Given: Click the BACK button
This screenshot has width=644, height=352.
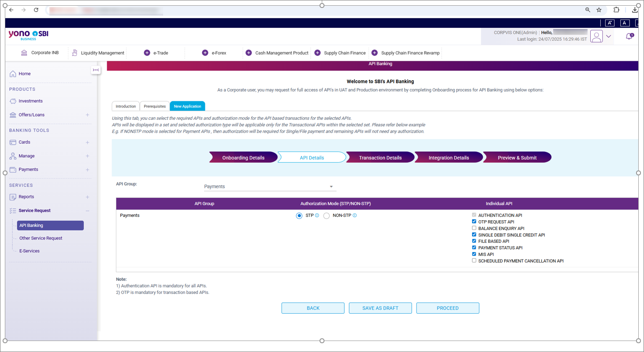Looking at the screenshot, I should pos(313,308).
